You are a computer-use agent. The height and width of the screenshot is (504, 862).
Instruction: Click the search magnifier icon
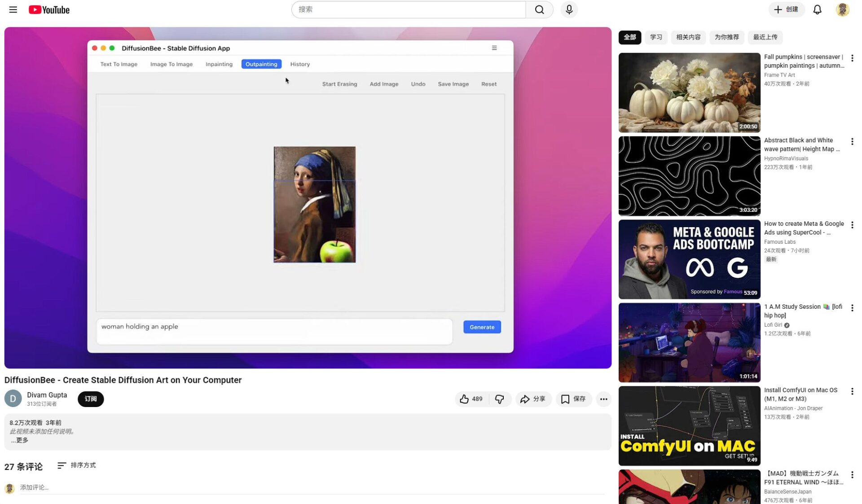coord(539,9)
